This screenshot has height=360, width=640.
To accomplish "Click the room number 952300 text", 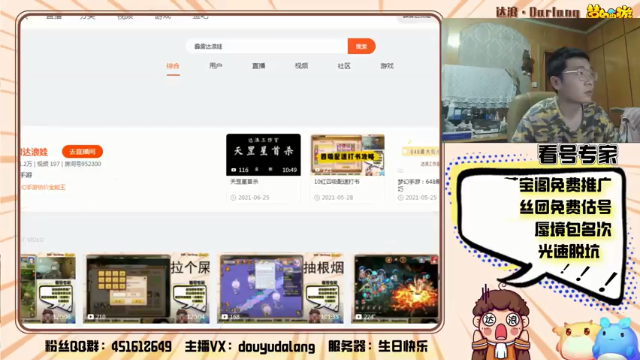I will click(x=82, y=164).
